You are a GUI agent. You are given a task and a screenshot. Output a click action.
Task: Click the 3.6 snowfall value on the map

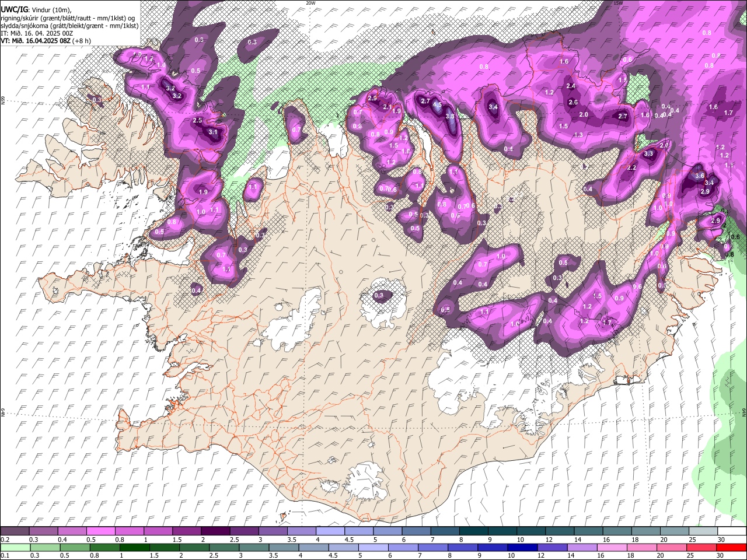point(701,176)
